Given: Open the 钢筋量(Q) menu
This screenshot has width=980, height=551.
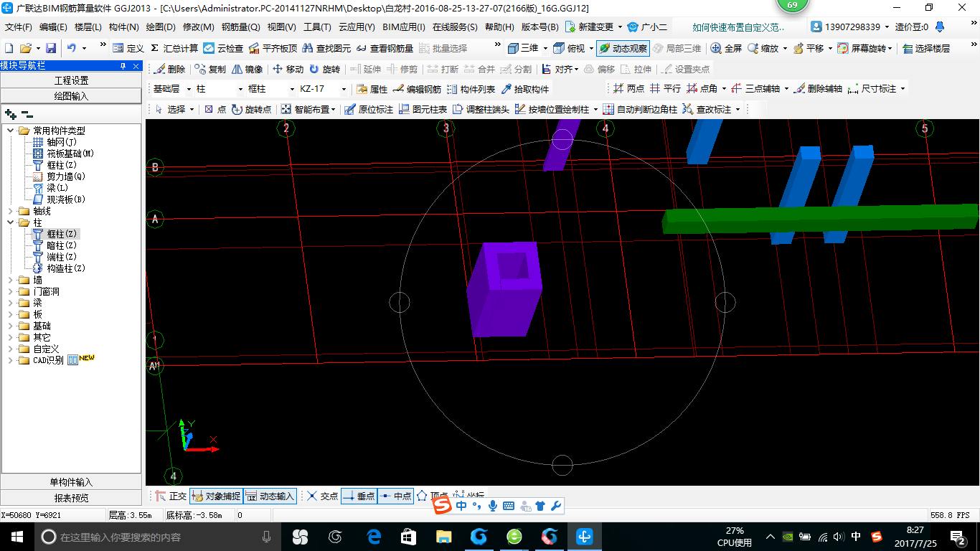Looking at the screenshot, I should 240,27.
